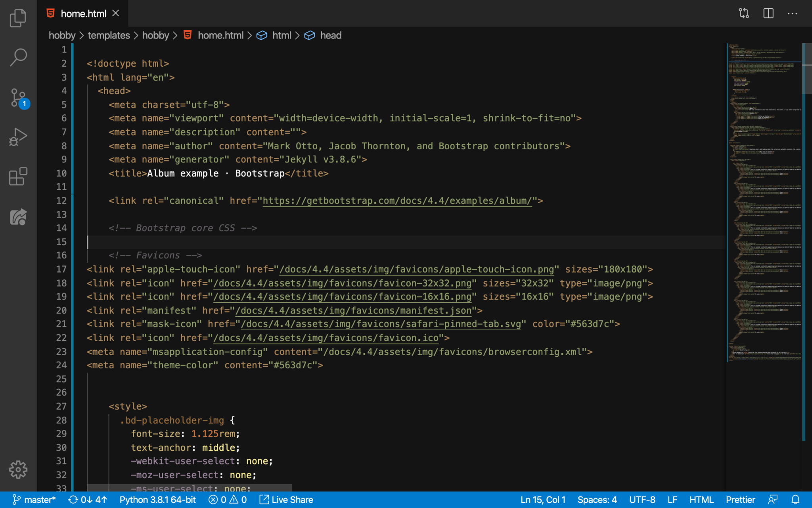Image resolution: width=812 pixels, height=508 pixels.
Task: Open the More Actions ellipsis menu
Action: click(x=792, y=13)
